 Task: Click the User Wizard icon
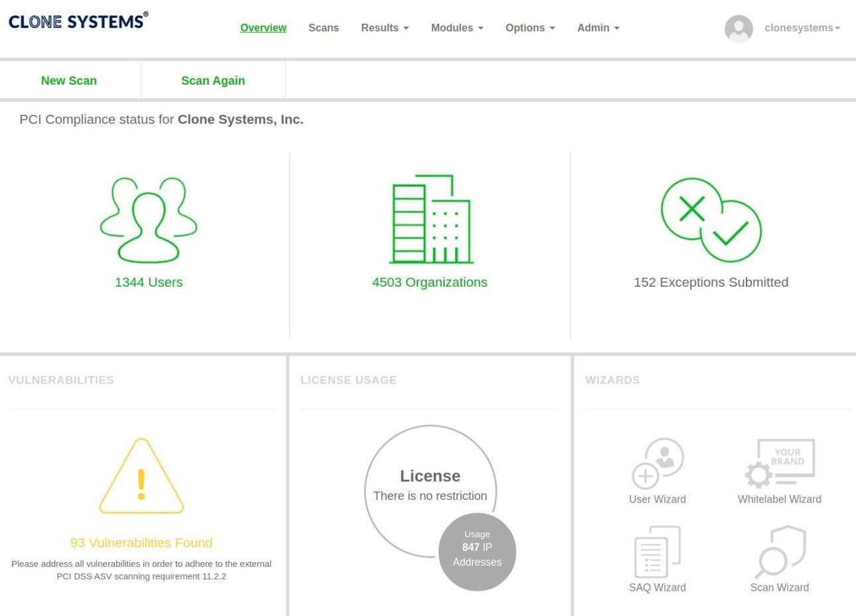click(x=658, y=463)
